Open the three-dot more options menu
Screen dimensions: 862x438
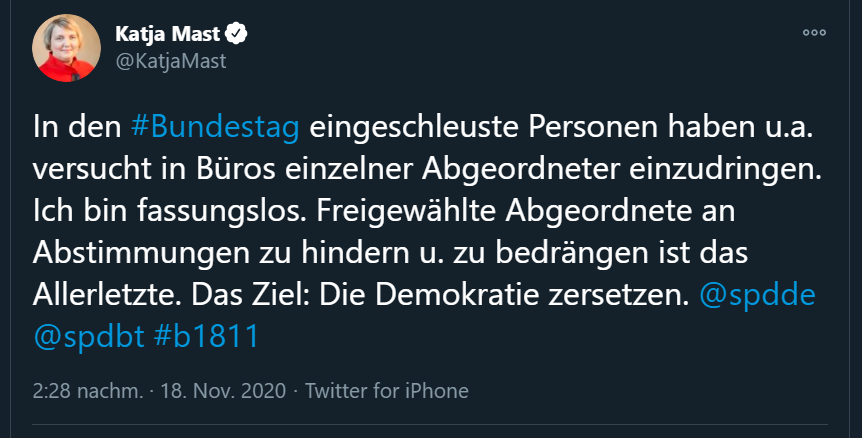tap(816, 34)
